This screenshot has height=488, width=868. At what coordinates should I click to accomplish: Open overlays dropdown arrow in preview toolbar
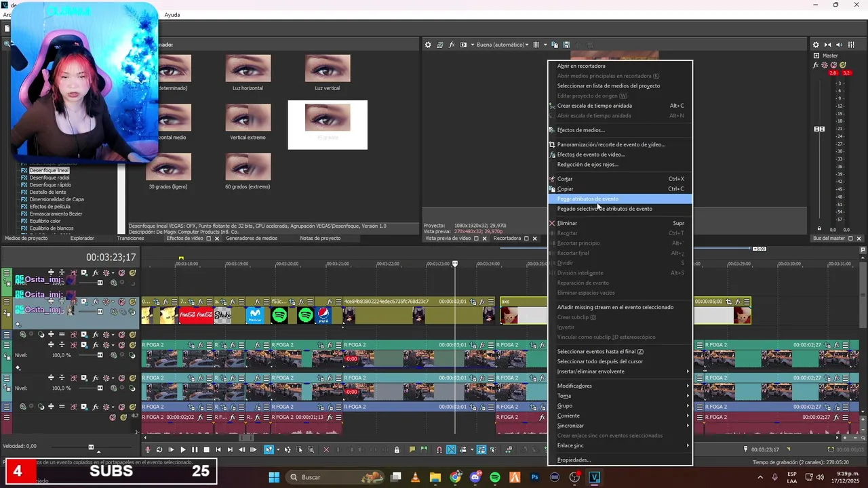click(545, 45)
